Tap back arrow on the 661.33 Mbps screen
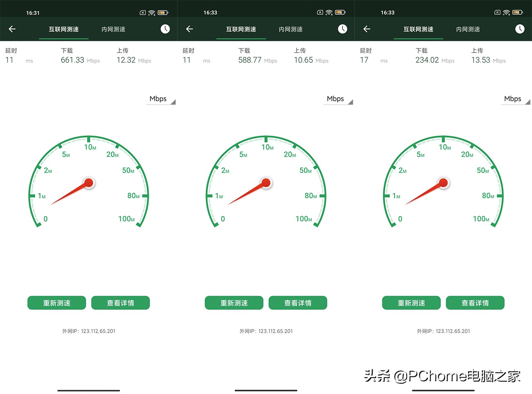Image resolution: width=532 pixels, height=394 pixels. [x=12, y=29]
